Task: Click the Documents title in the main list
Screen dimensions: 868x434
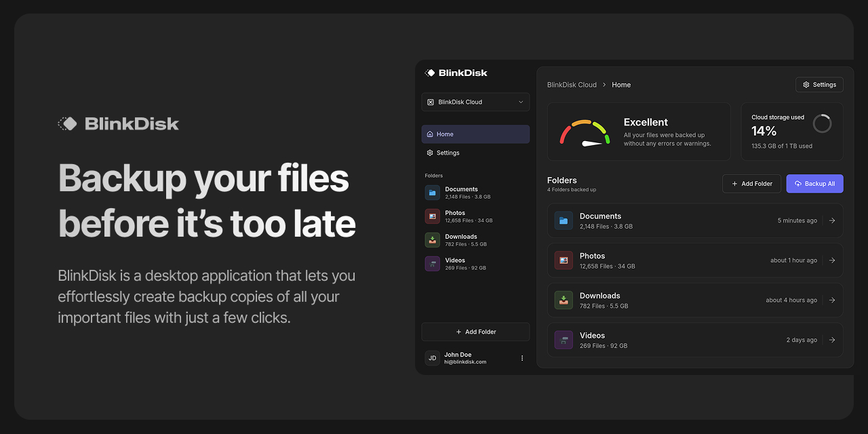Action: pyautogui.click(x=600, y=216)
